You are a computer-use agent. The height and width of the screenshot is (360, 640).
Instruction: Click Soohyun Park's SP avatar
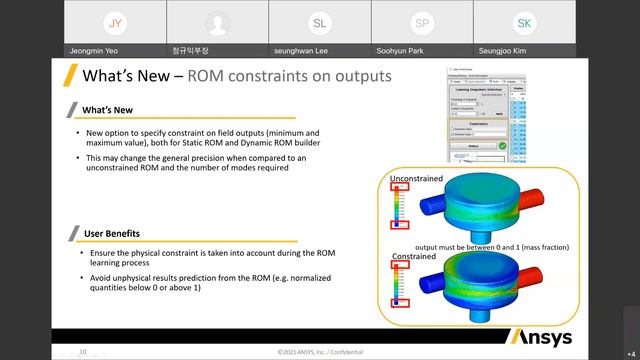tap(422, 23)
